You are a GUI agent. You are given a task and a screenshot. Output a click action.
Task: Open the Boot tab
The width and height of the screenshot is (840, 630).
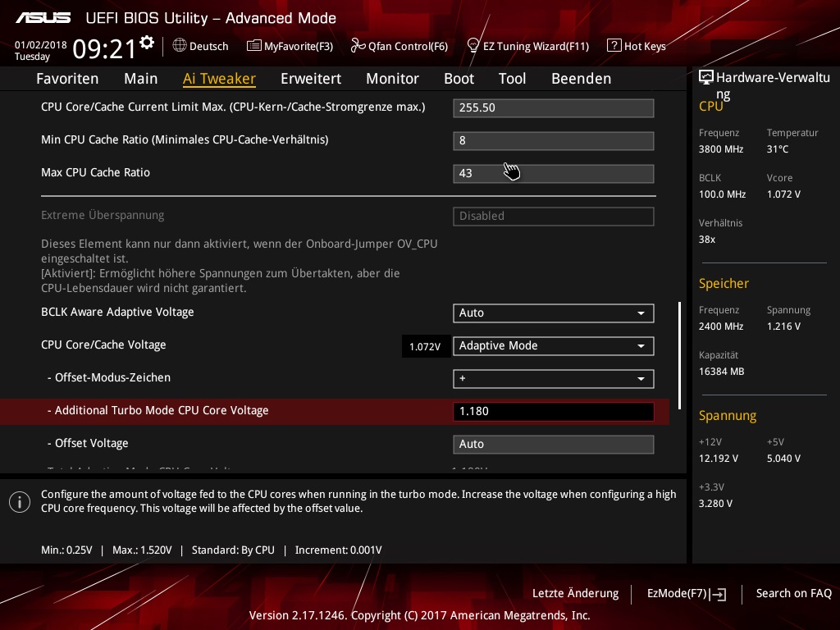(x=459, y=79)
